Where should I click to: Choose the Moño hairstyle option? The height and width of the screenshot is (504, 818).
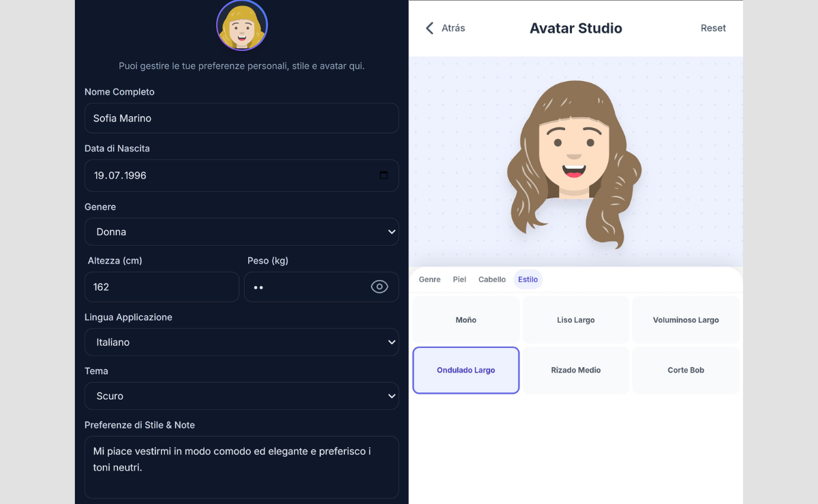tap(466, 320)
